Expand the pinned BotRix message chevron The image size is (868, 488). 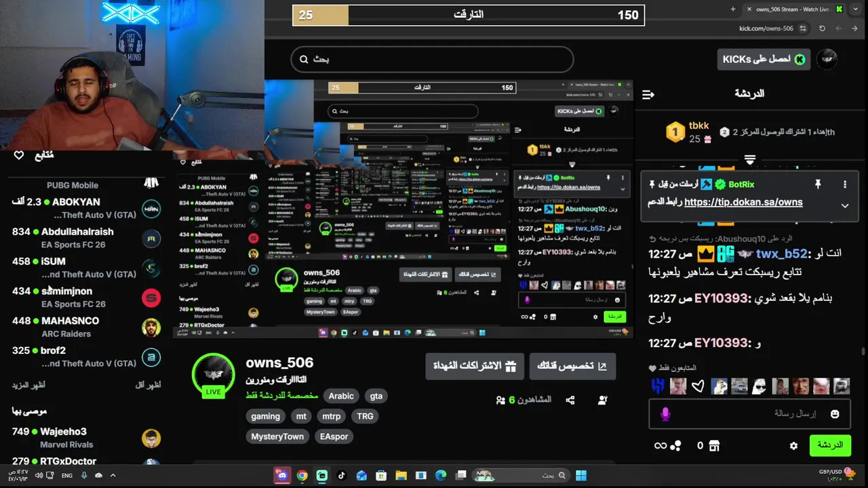click(x=845, y=205)
